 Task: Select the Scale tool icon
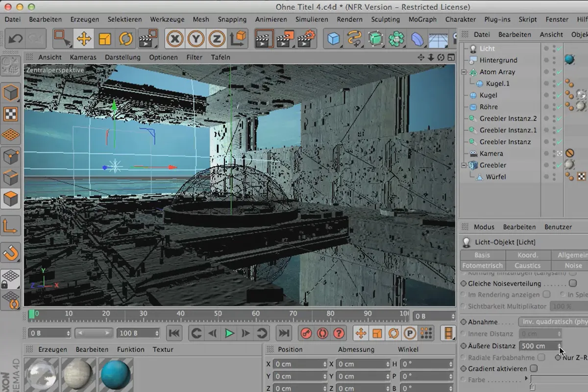pyautogui.click(x=105, y=39)
